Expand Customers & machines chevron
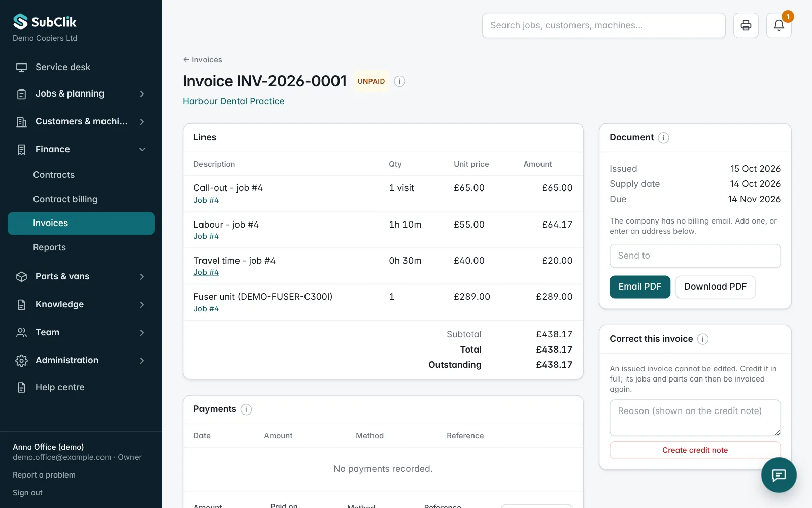 pos(142,122)
